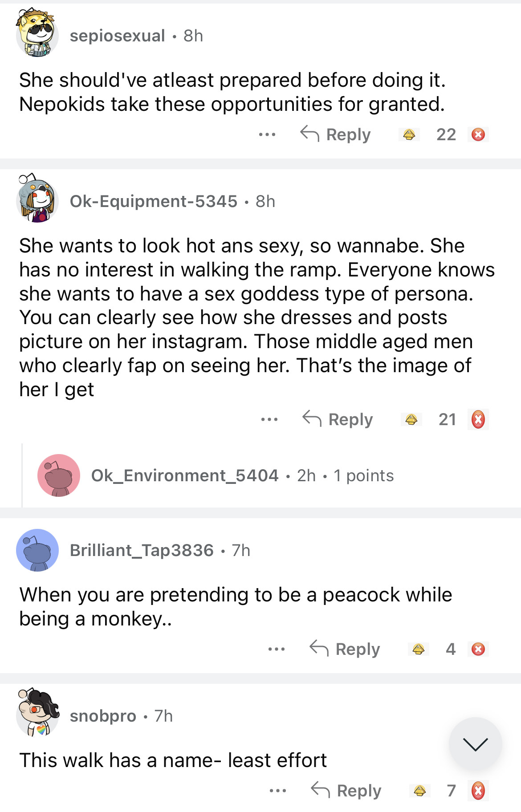521x812 pixels.
Task: Upvote sepiosexual's comment
Action: click(x=409, y=134)
